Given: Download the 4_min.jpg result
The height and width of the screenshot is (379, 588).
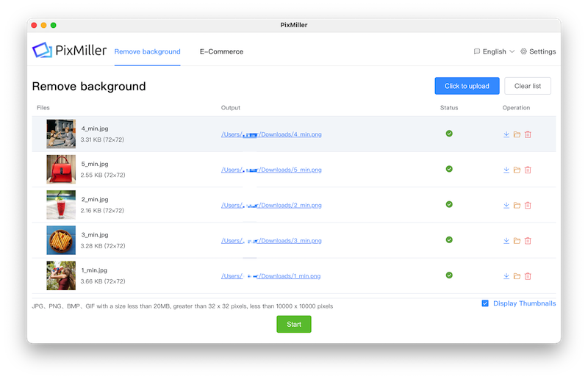Looking at the screenshot, I should pos(506,134).
